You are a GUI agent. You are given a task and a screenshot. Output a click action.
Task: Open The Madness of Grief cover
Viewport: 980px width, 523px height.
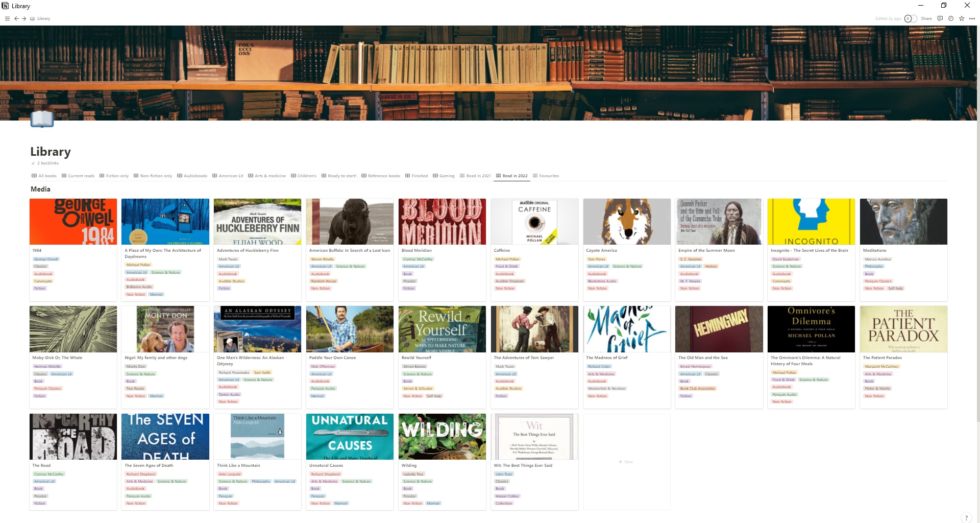[x=627, y=329]
